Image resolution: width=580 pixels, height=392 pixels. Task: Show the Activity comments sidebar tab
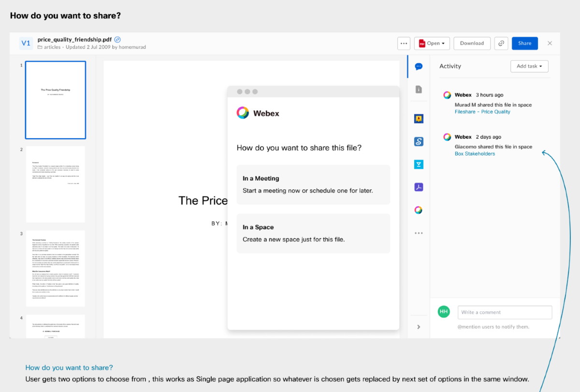(x=419, y=67)
